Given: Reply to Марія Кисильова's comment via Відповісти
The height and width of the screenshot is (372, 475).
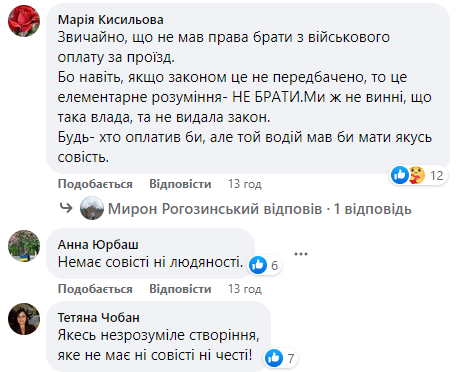Looking at the screenshot, I should [x=180, y=184].
